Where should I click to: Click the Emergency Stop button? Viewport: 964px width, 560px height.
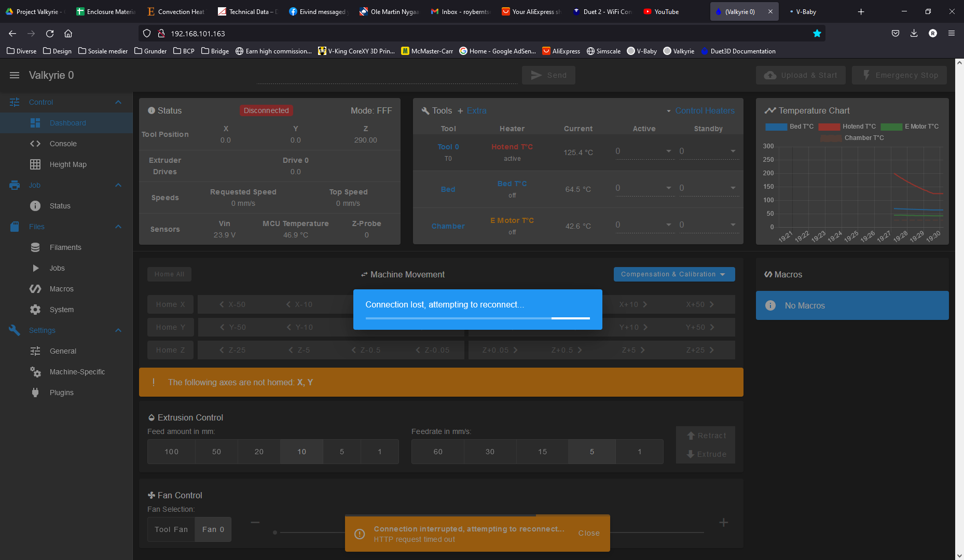[899, 75]
